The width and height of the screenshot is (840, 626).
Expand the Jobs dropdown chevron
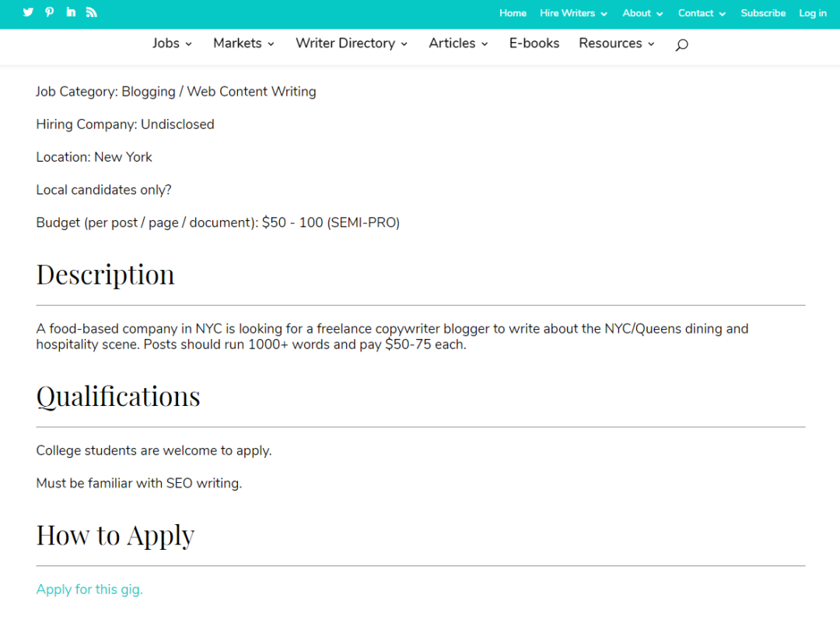pos(188,44)
